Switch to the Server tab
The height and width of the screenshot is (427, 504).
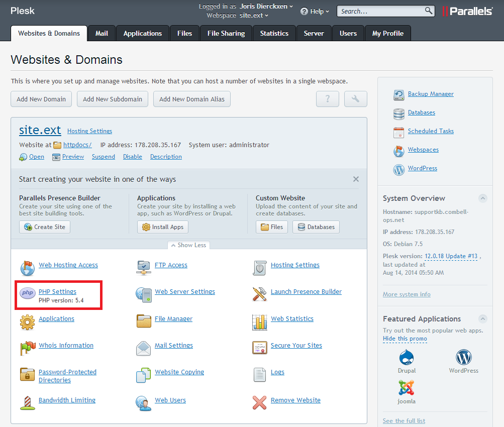point(314,34)
